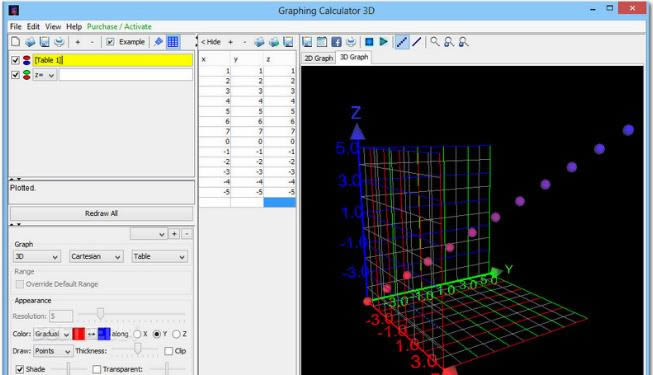Open the File menu
The height and width of the screenshot is (375, 653).
point(16,26)
